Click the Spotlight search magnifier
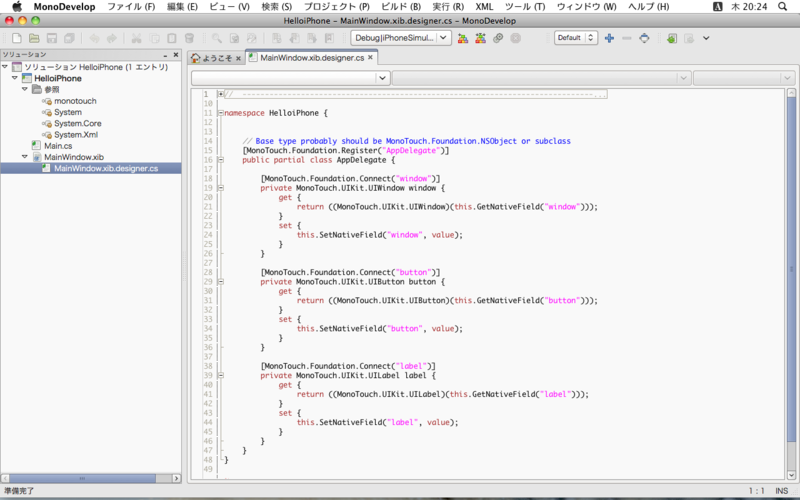This screenshot has width=800, height=500. [783, 7]
